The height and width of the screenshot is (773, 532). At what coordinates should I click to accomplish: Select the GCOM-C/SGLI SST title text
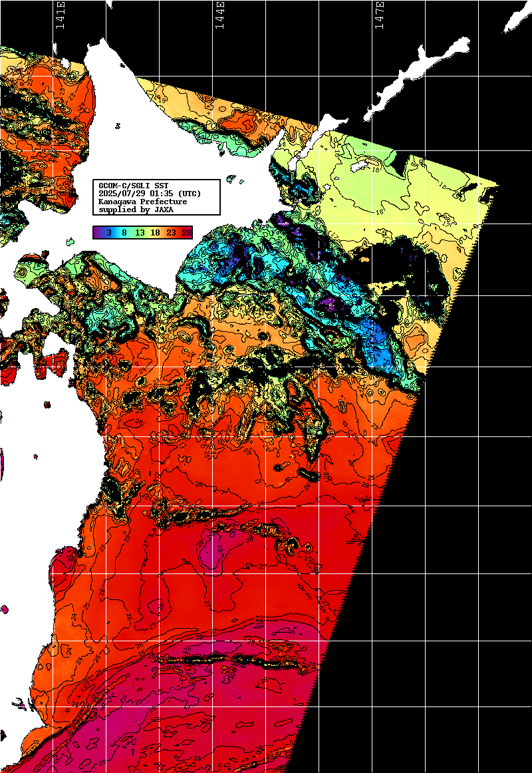pos(134,186)
